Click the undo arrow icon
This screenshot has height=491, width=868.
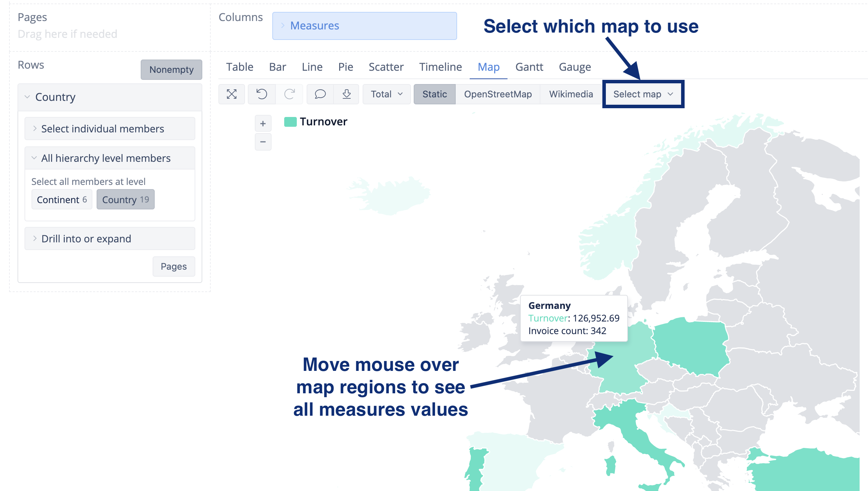tap(261, 94)
